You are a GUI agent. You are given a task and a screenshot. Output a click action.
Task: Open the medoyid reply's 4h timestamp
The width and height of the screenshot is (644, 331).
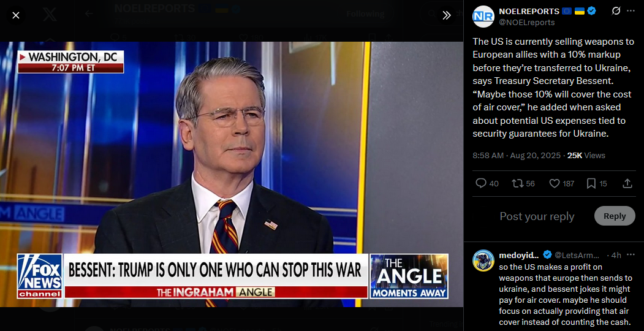coord(616,255)
